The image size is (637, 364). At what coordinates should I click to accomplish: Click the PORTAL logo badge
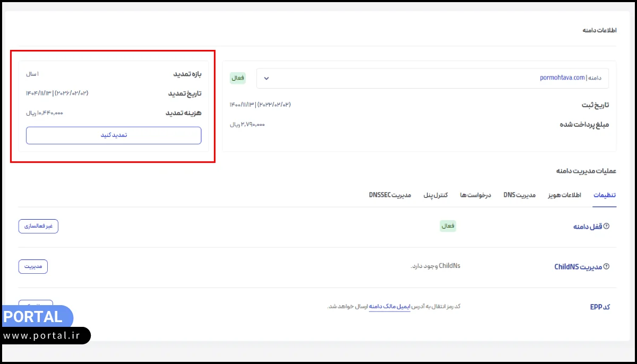click(x=33, y=317)
